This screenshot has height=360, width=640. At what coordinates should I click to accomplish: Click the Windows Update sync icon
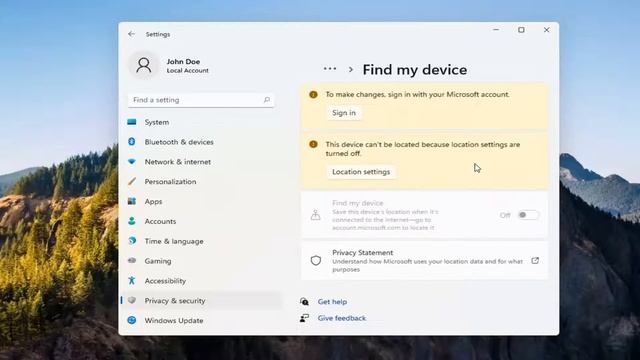(131, 320)
